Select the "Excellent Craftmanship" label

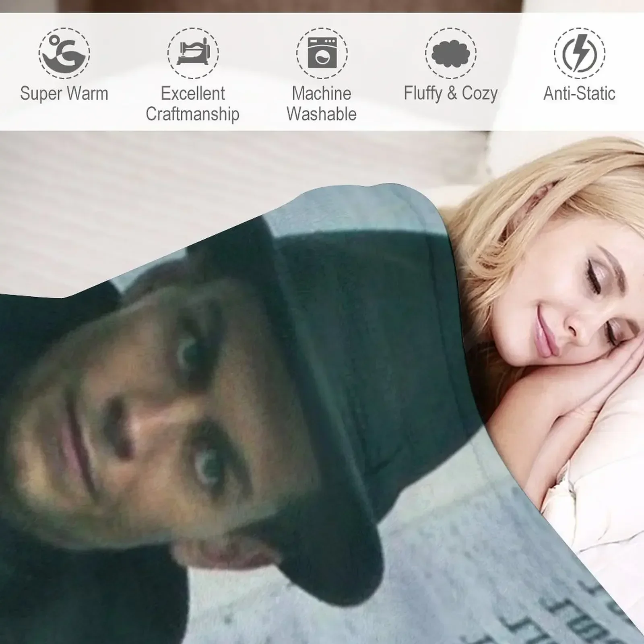[x=193, y=104]
